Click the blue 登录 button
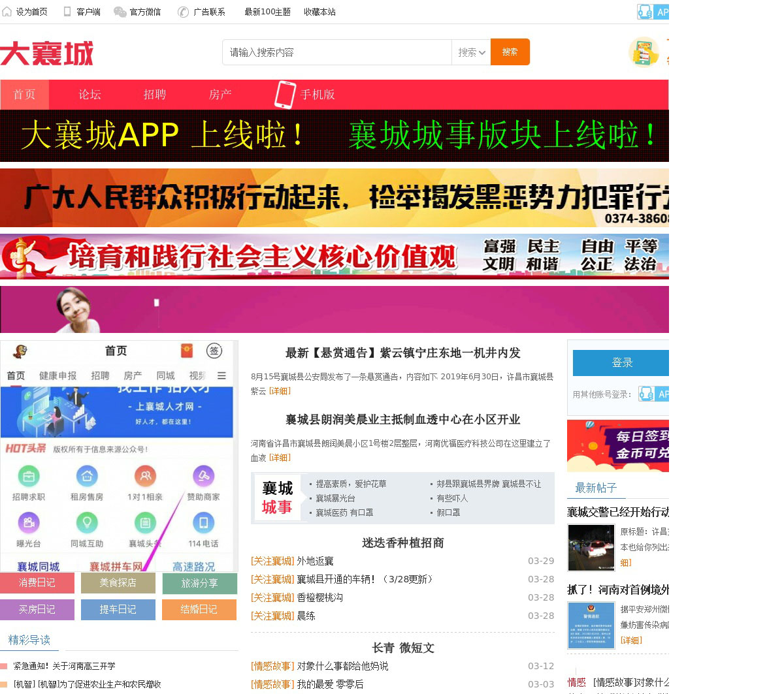This screenshot has height=694, width=784. (x=621, y=363)
